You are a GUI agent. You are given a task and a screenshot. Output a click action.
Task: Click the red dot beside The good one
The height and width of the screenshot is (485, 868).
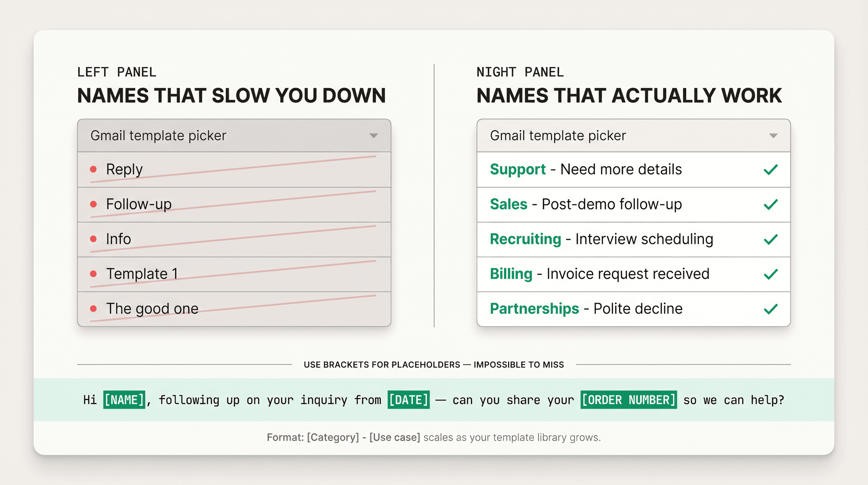pos(94,309)
